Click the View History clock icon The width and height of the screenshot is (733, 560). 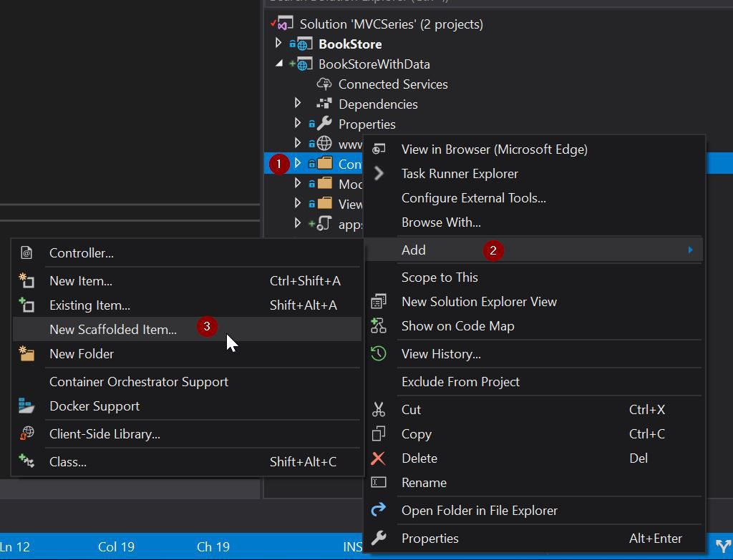click(x=379, y=354)
